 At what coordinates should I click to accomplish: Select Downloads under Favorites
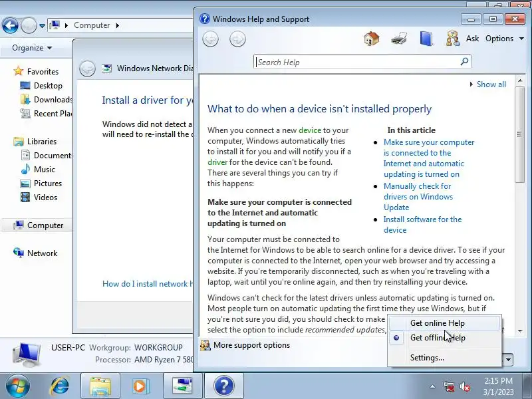click(x=46, y=99)
